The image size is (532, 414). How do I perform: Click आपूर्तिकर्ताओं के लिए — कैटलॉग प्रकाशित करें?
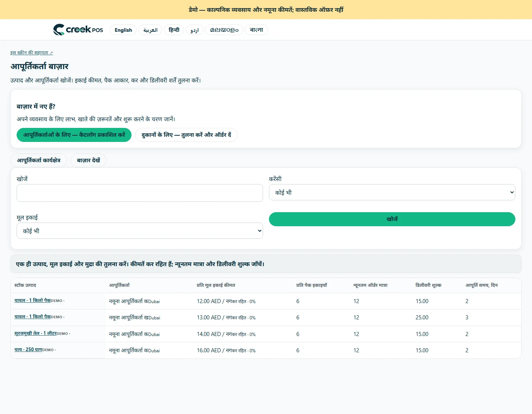coord(74,135)
